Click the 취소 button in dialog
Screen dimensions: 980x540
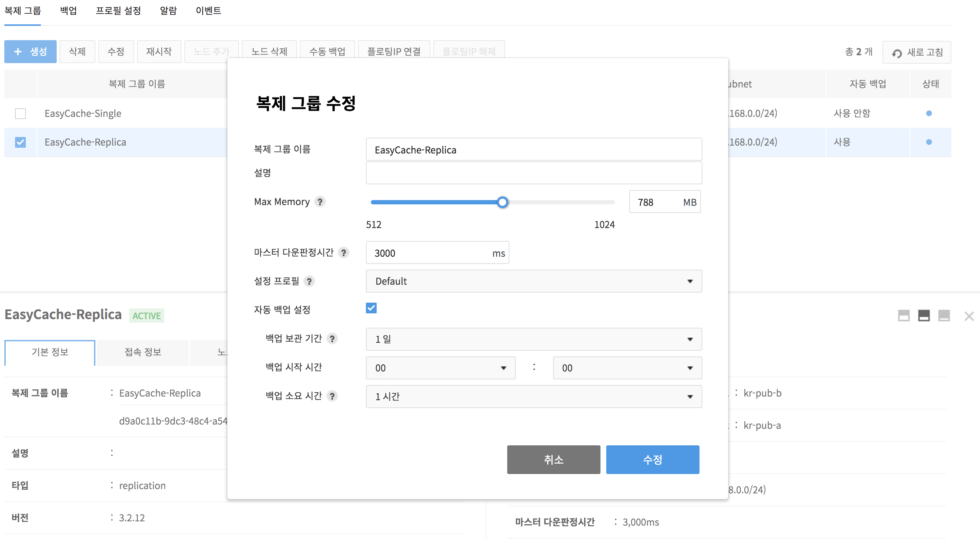coord(553,459)
